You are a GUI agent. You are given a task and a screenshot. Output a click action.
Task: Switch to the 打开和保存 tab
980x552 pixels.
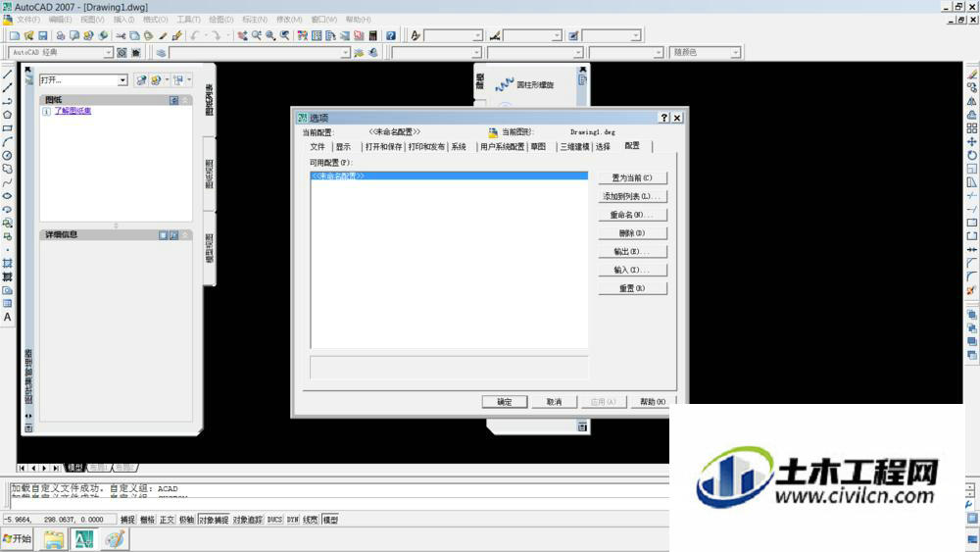click(x=383, y=146)
